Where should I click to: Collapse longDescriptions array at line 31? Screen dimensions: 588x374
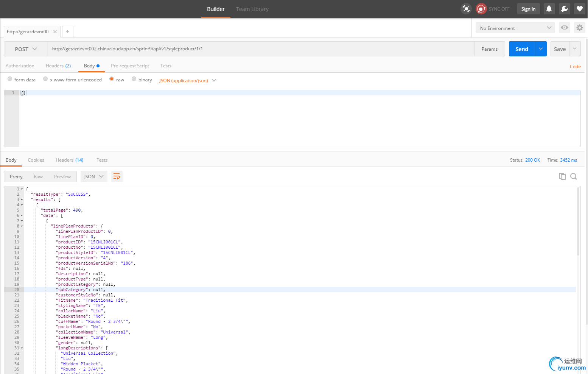tap(22, 348)
